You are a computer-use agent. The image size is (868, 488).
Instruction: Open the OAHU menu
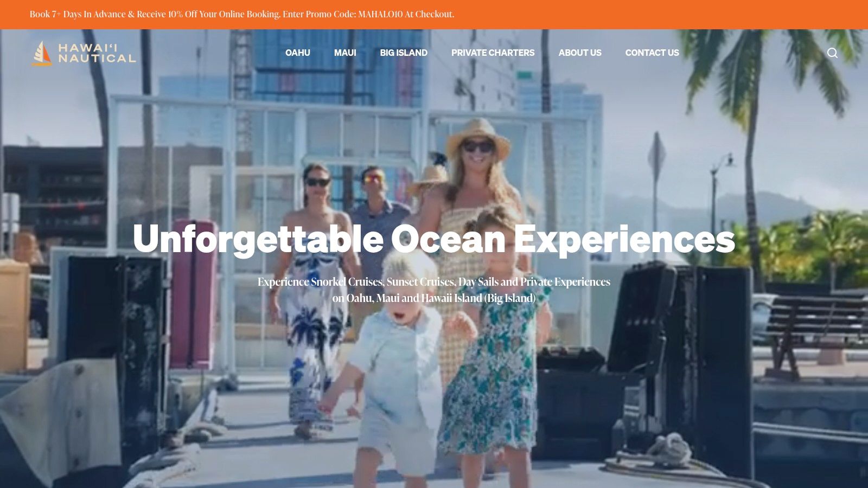[298, 53]
